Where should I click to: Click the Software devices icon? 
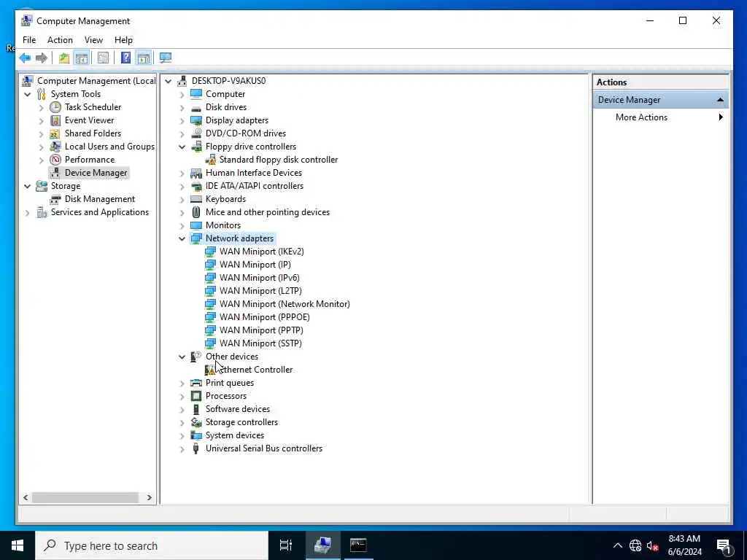point(196,409)
